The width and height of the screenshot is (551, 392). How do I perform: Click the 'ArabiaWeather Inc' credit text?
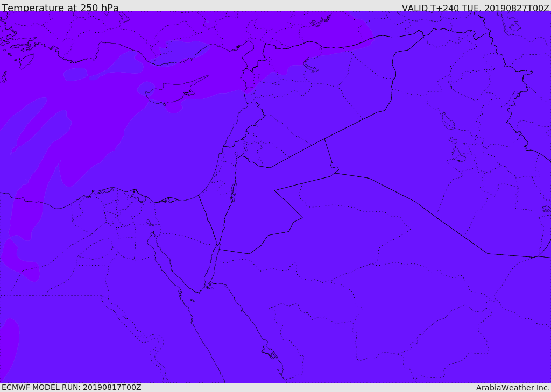coord(513,388)
